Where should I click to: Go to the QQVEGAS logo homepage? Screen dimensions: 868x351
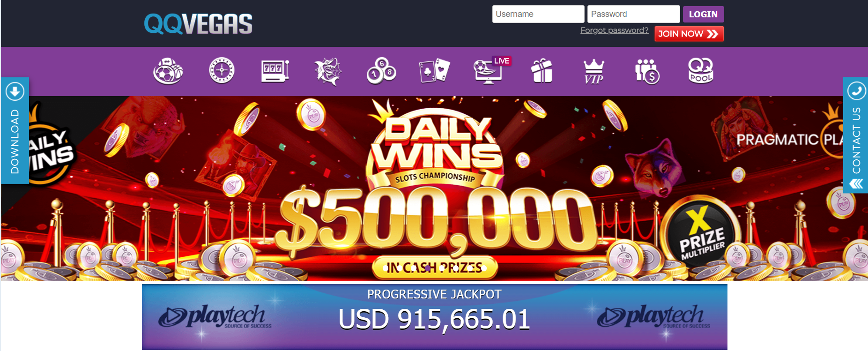click(x=198, y=24)
